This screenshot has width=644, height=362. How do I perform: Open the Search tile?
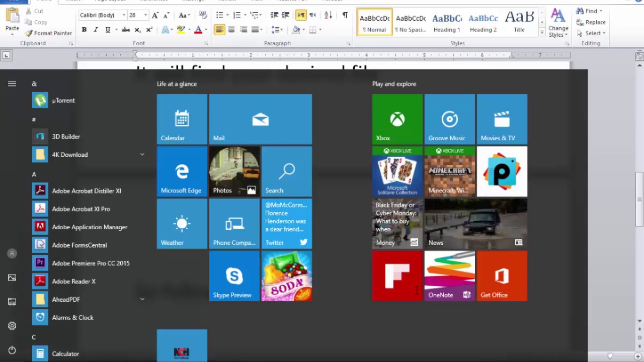pos(286,171)
